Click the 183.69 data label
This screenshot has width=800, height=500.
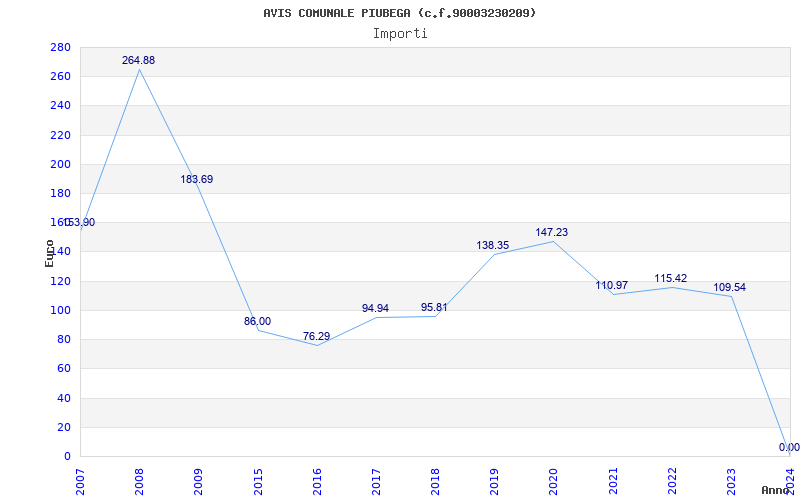pyautogui.click(x=196, y=180)
